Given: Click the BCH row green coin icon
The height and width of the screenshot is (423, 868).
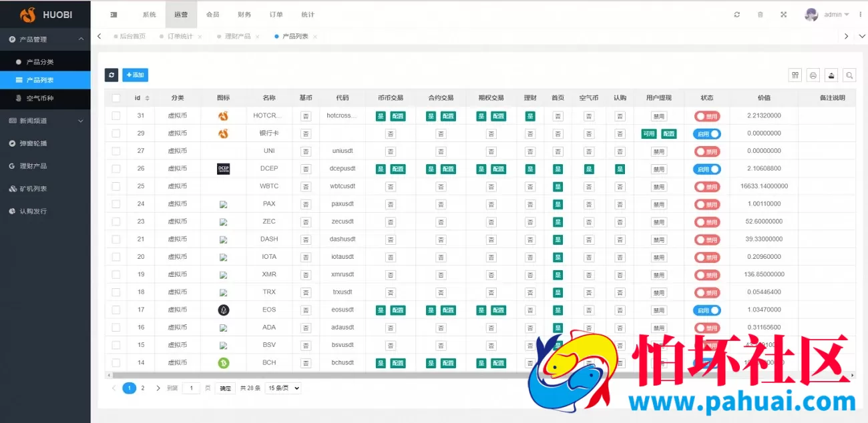Looking at the screenshot, I should pos(223,363).
